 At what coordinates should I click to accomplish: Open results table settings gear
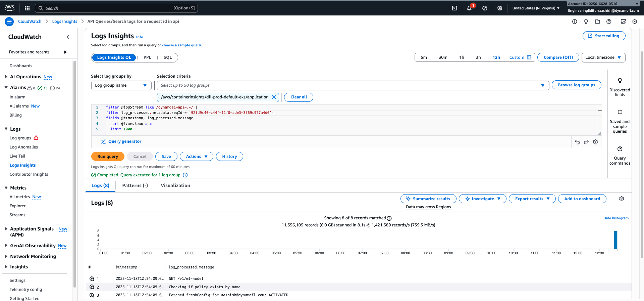622,199
